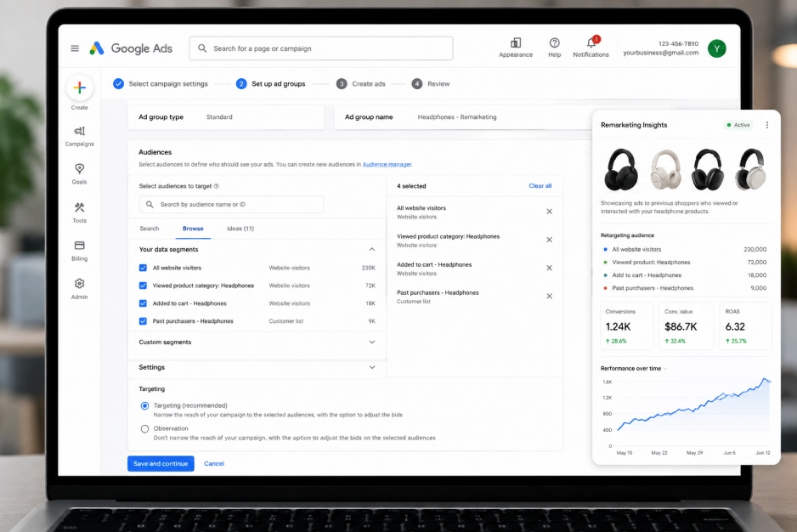Switch to the Search tab
This screenshot has height=532, width=797.
(x=150, y=229)
